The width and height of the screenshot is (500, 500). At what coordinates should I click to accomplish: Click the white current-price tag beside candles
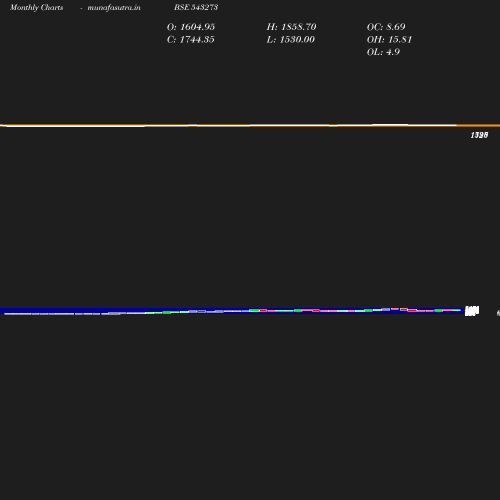(x=472, y=311)
